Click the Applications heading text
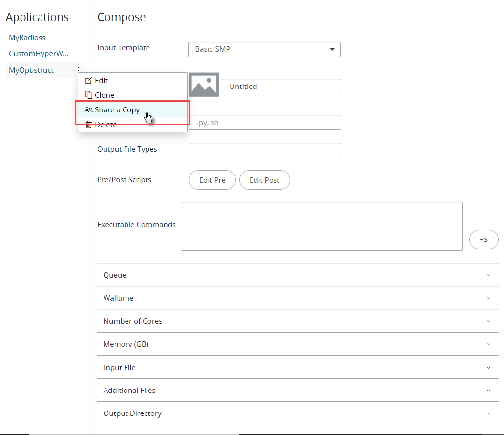504x435 pixels. pyautogui.click(x=37, y=17)
